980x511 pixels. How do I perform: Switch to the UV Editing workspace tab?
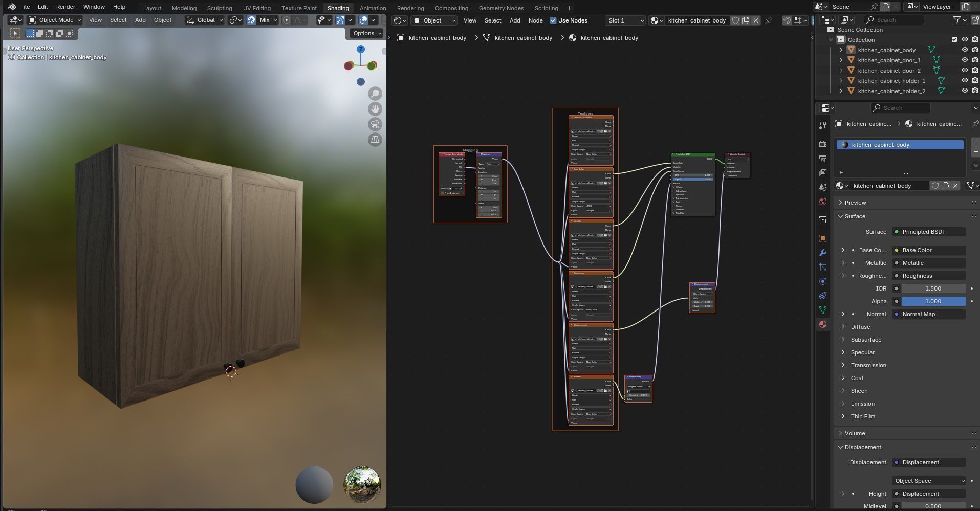pyautogui.click(x=257, y=8)
